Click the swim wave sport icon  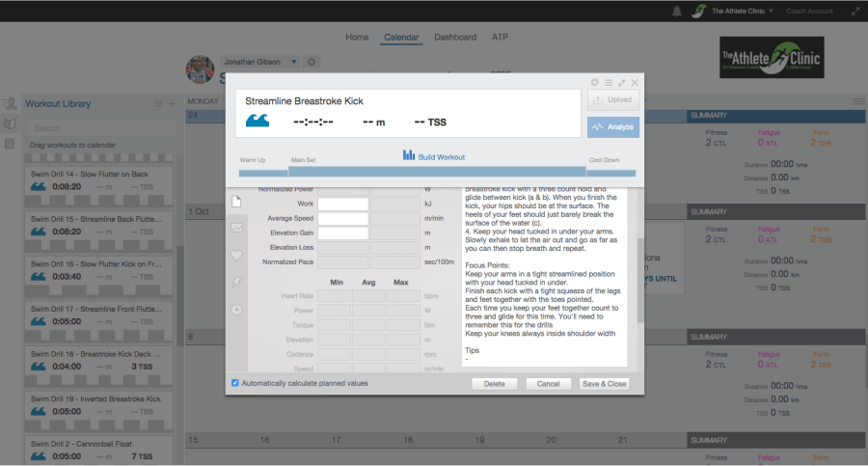coord(258,122)
